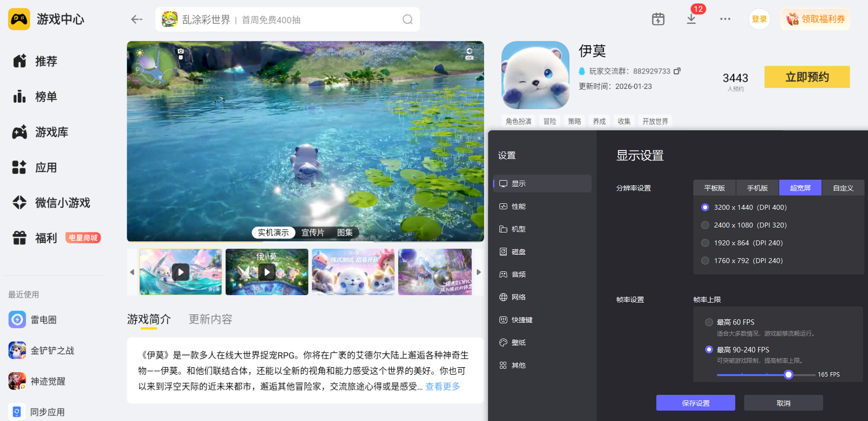Select 显示 settings category
The width and height of the screenshot is (868, 421).
(x=542, y=184)
